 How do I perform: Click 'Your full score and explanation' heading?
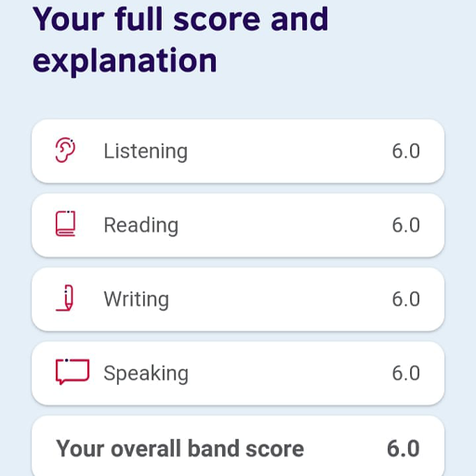point(180,39)
